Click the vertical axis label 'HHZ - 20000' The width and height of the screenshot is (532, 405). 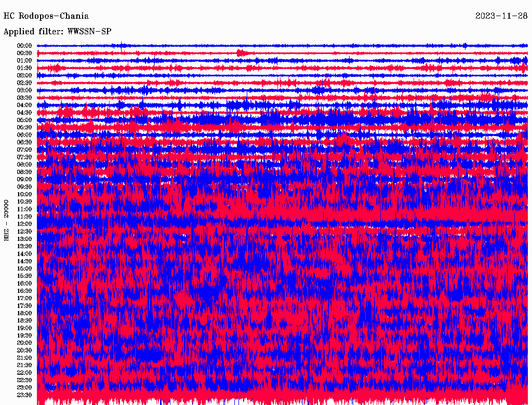(6, 220)
